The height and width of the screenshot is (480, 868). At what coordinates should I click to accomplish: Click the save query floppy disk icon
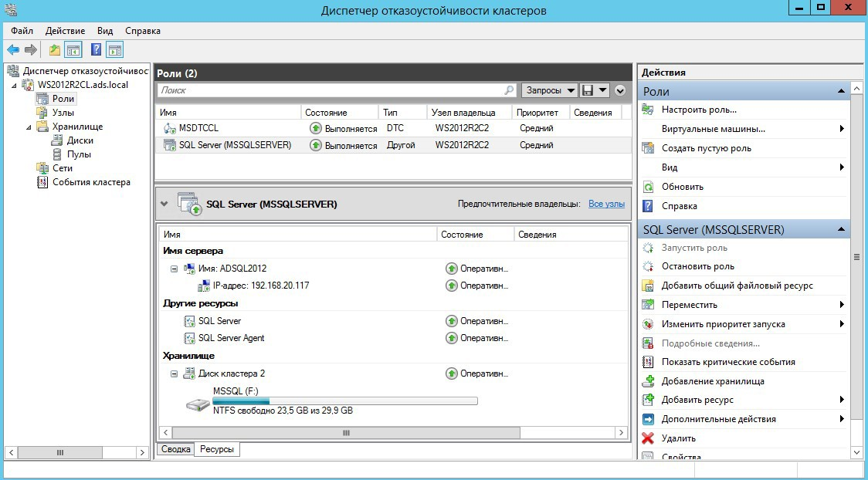588,90
